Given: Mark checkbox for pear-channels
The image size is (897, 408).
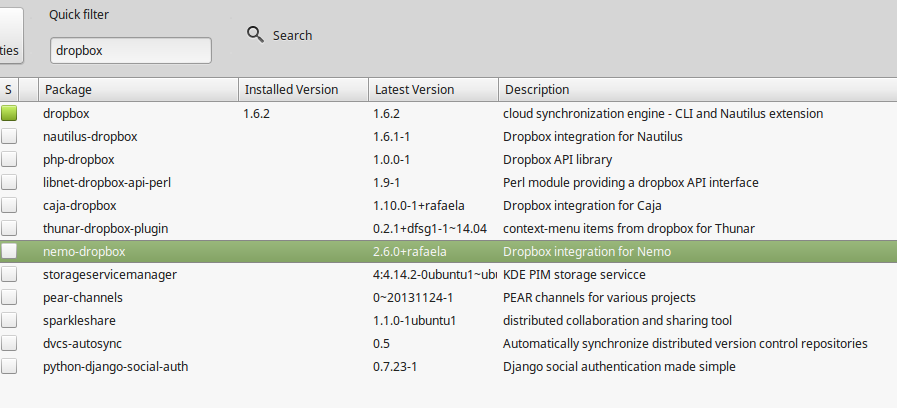Looking at the screenshot, I should click(9, 298).
